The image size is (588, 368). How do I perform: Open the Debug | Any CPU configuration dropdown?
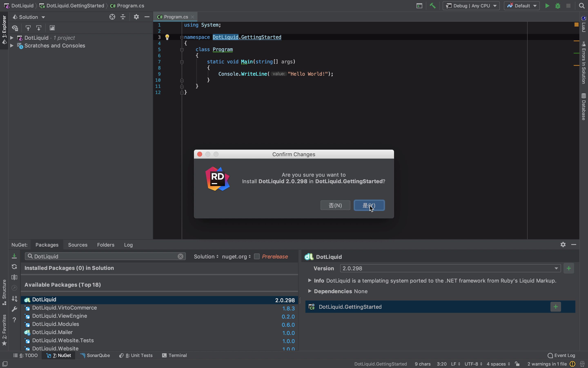[x=471, y=6]
